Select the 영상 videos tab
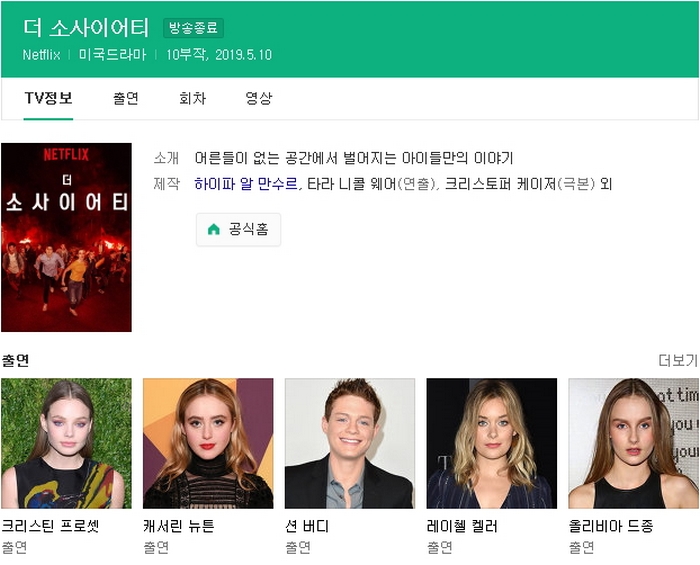Image resolution: width=700 pixels, height=565 pixels. (x=258, y=98)
